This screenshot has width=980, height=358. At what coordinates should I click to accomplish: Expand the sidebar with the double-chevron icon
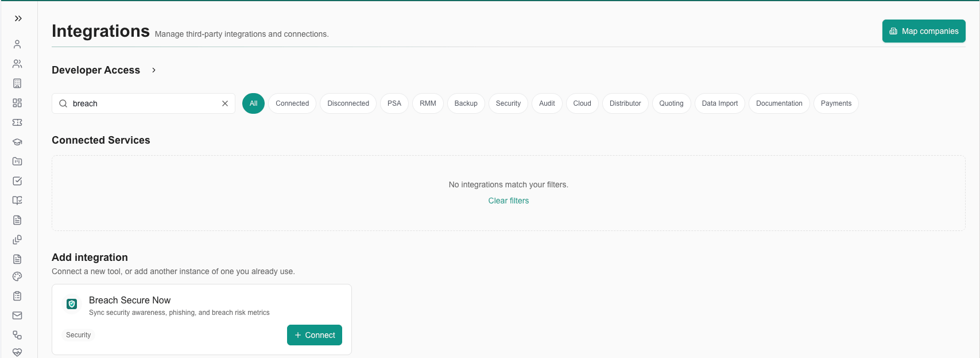(18, 18)
